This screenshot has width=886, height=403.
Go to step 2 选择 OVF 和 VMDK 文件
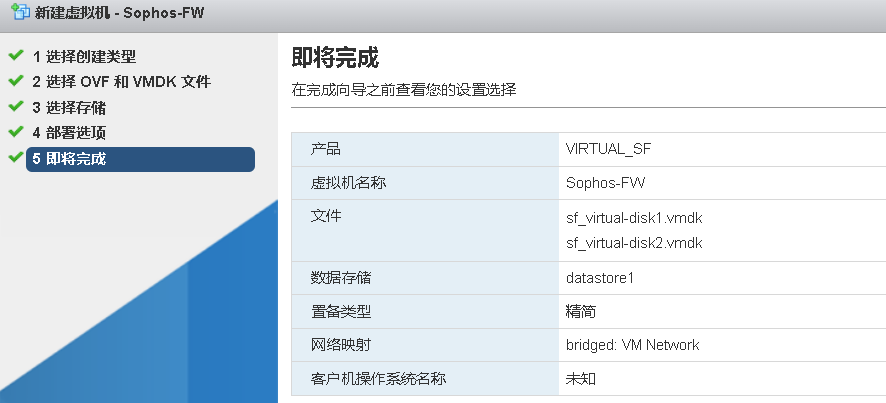tap(121, 82)
